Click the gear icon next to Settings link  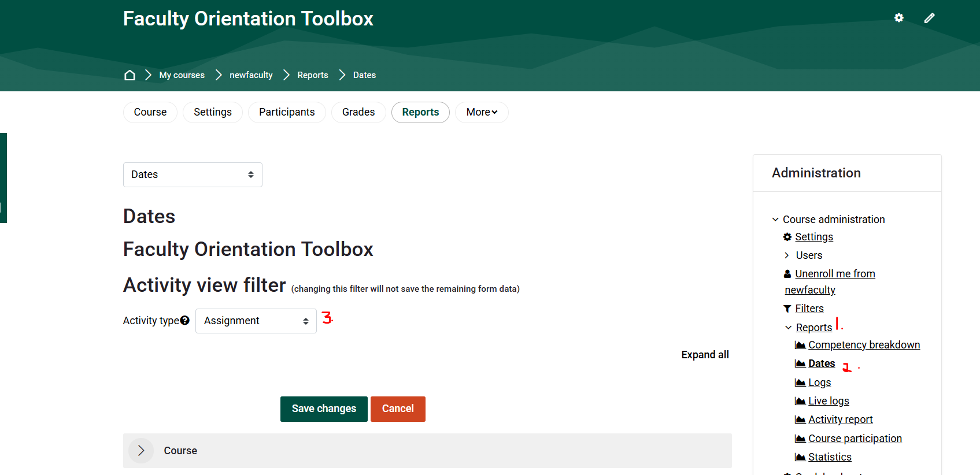click(787, 237)
